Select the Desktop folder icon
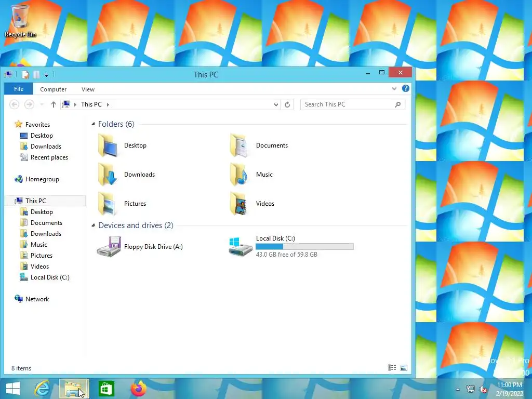 click(108, 145)
